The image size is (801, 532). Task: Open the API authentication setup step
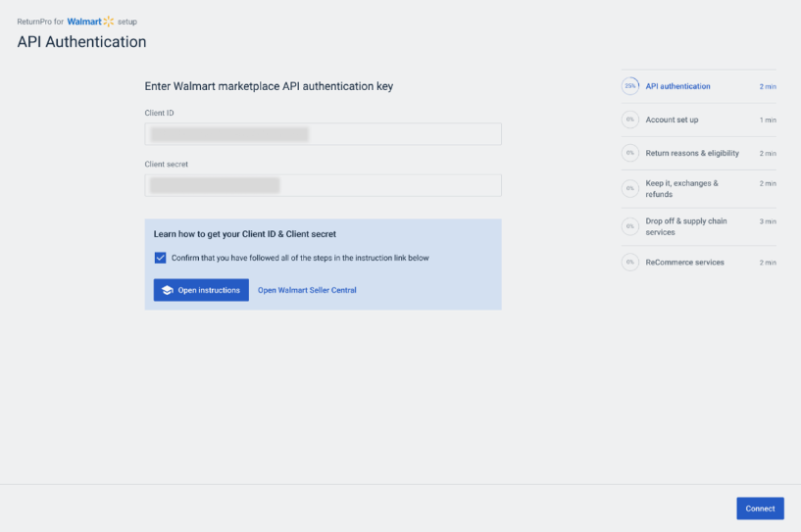coord(677,86)
